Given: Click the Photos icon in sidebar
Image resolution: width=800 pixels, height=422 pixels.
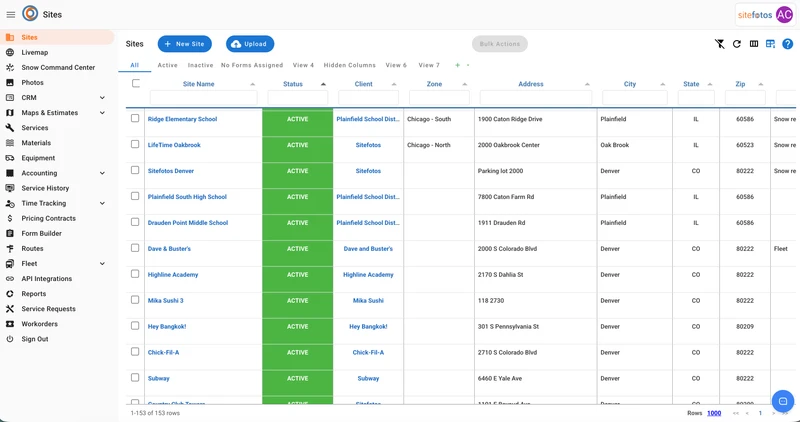Looking at the screenshot, I should pos(10,83).
